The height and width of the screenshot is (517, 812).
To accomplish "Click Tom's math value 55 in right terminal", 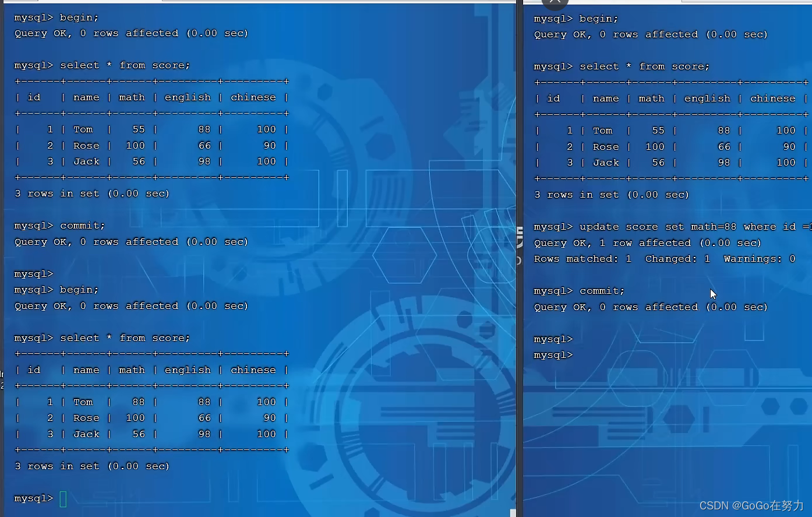I will point(658,131).
